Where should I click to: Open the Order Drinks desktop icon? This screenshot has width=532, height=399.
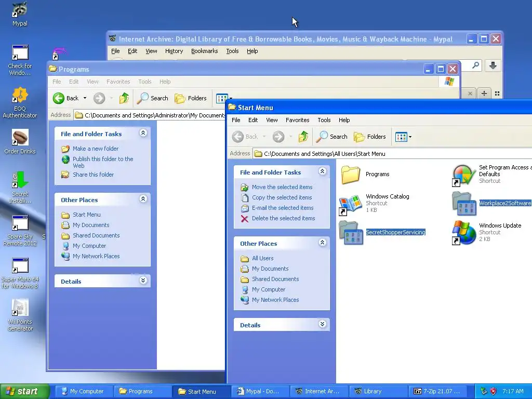pos(20,142)
